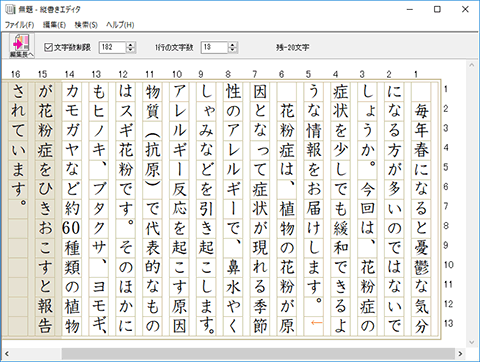Click the 1行の文字数 field showing 13
The image size is (480, 362).
coord(215,47)
